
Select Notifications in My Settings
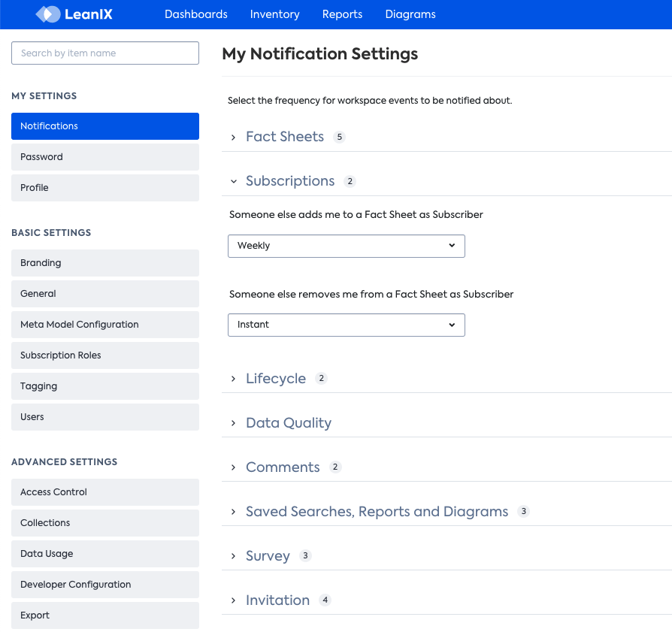(105, 126)
